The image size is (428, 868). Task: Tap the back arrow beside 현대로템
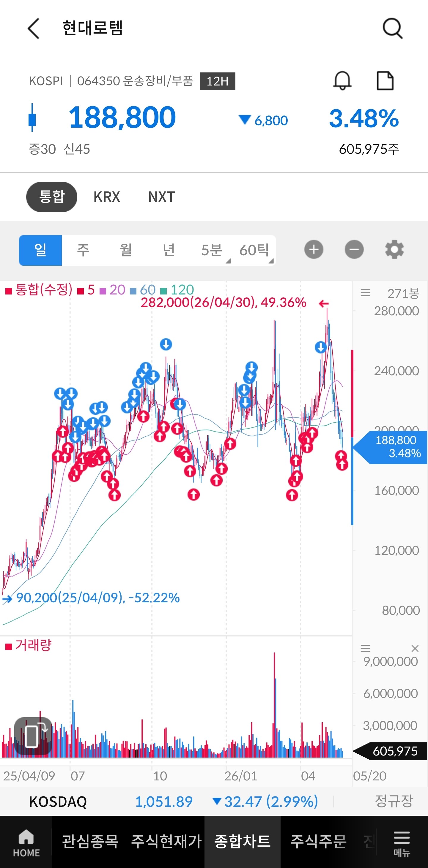tap(33, 28)
